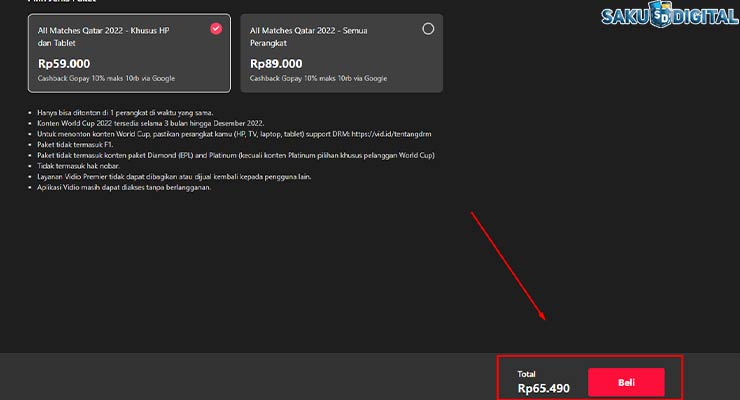Choose the Khusus HP dan Tablet package card

pos(128,52)
